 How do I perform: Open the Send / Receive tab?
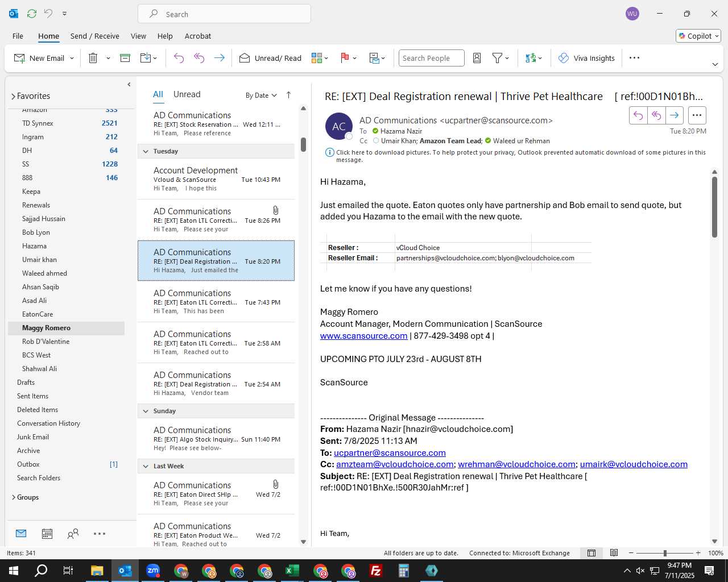(95, 36)
